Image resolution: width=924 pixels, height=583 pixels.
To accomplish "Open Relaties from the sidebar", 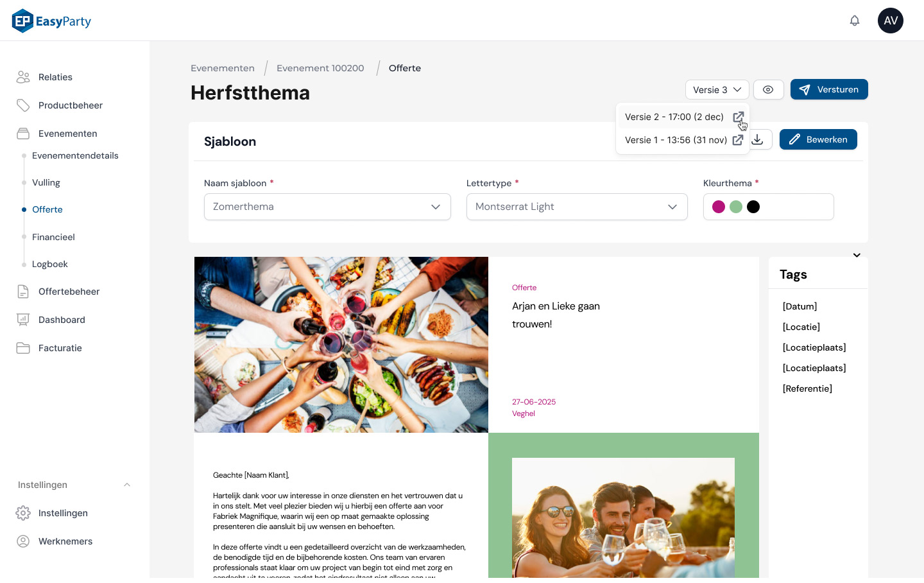I will click(x=55, y=77).
